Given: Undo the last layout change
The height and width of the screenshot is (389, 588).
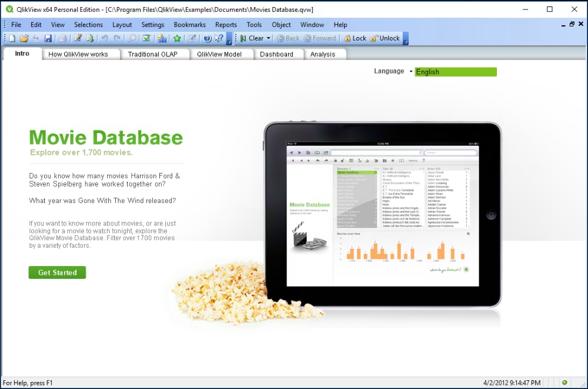Looking at the screenshot, I should [x=105, y=38].
